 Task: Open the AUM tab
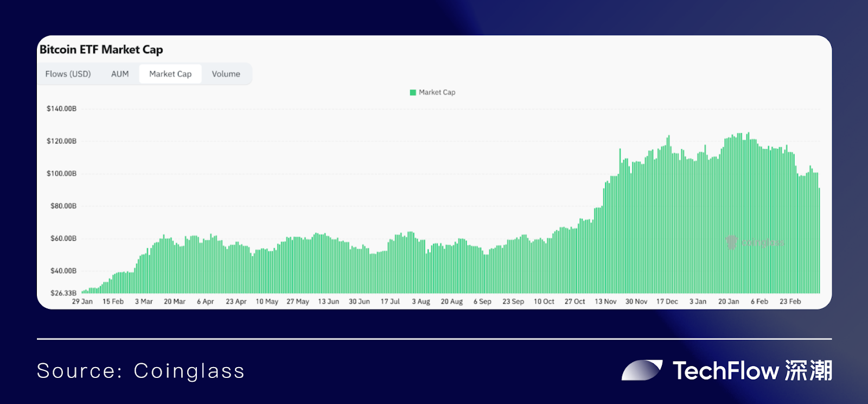tap(120, 74)
